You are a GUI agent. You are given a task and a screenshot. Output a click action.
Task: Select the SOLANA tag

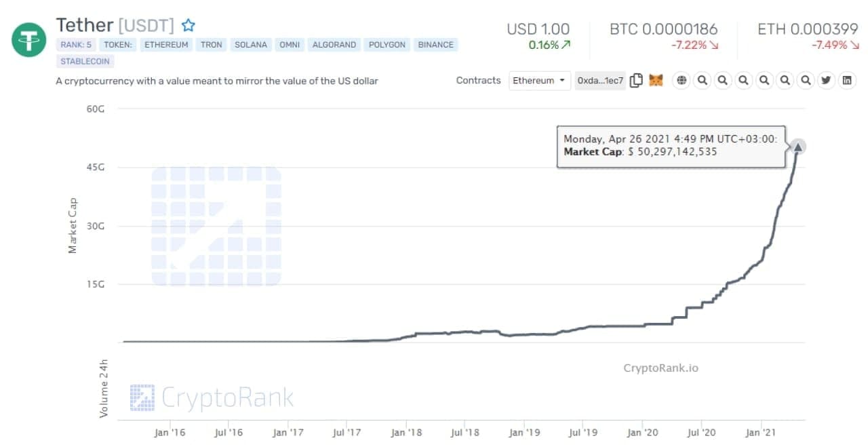pos(251,45)
